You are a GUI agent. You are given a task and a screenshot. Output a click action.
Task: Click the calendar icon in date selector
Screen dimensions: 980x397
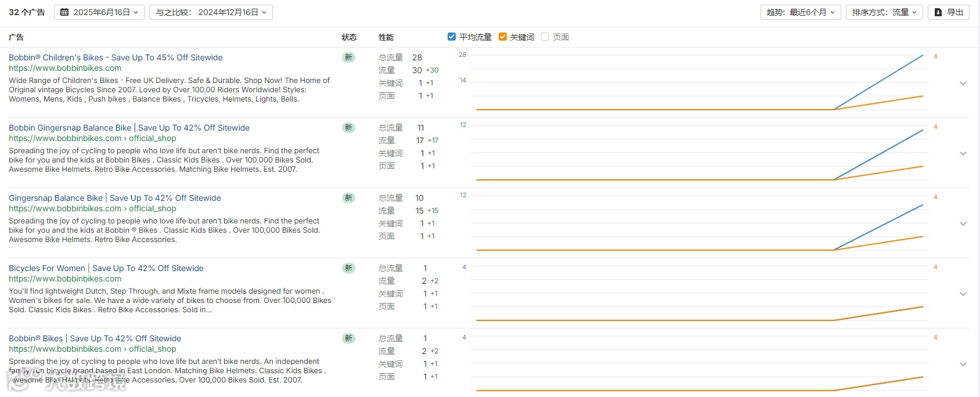(64, 12)
